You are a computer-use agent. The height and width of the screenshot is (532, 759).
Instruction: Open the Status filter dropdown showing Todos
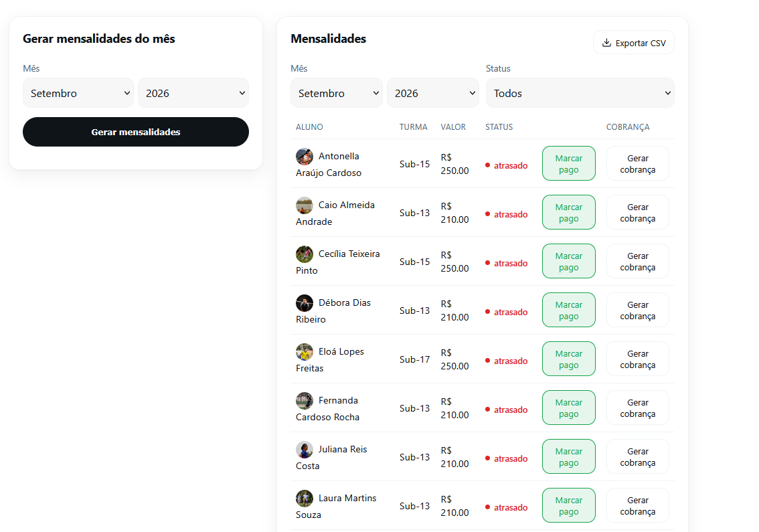tap(580, 93)
